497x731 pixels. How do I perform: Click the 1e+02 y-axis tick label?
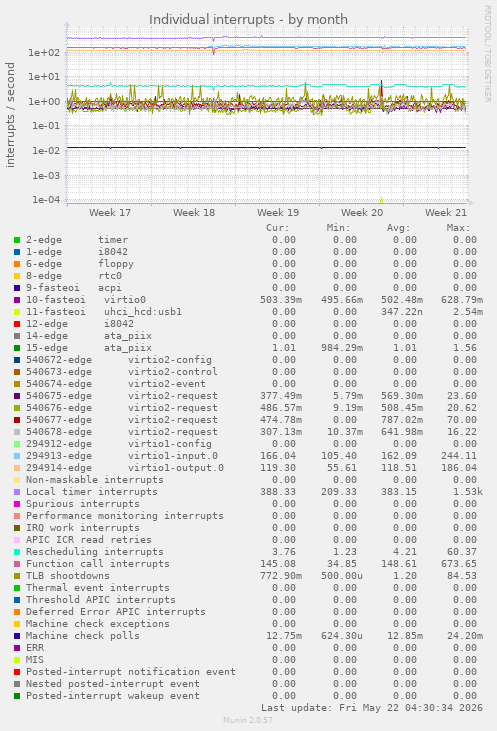[x=44, y=53]
